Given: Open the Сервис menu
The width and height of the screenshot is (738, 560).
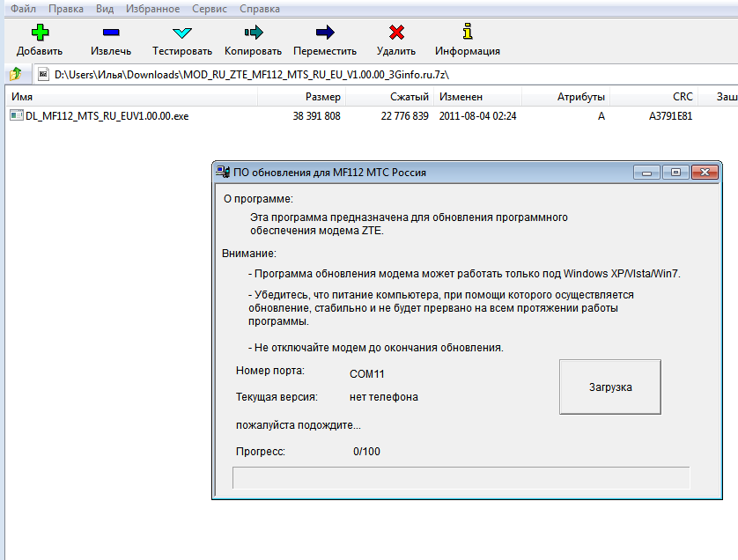Looking at the screenshot, I should click(210, 9).
